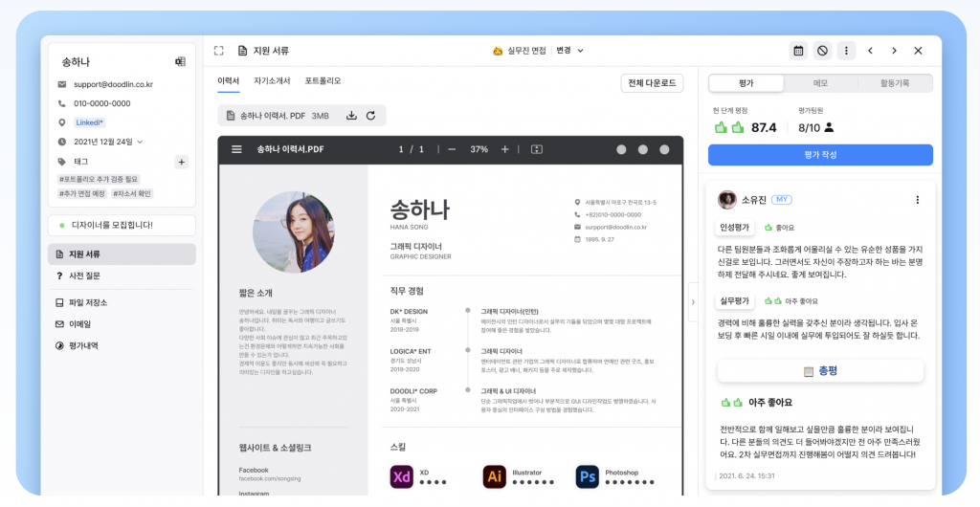Click the resume profile photo
The height and width of the screenshot is (507, 980).
click(294, 231)
